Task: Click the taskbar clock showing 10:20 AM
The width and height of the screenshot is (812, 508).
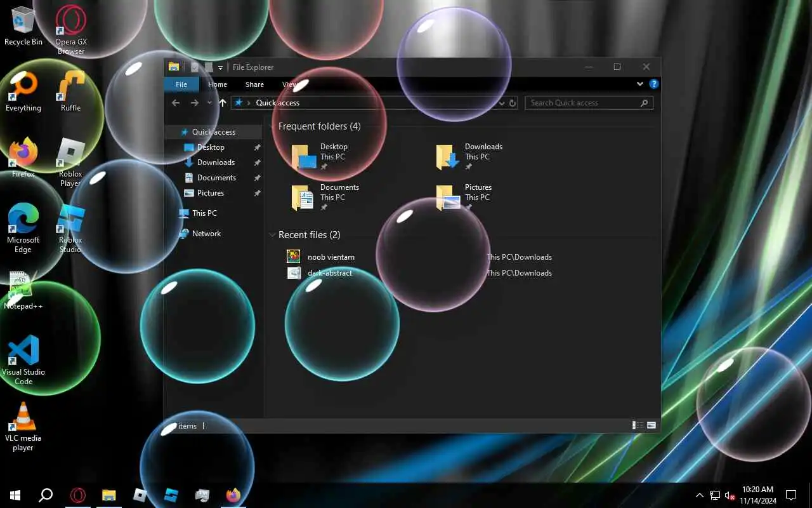Action: pyautogui.click(x=757, y=495)
